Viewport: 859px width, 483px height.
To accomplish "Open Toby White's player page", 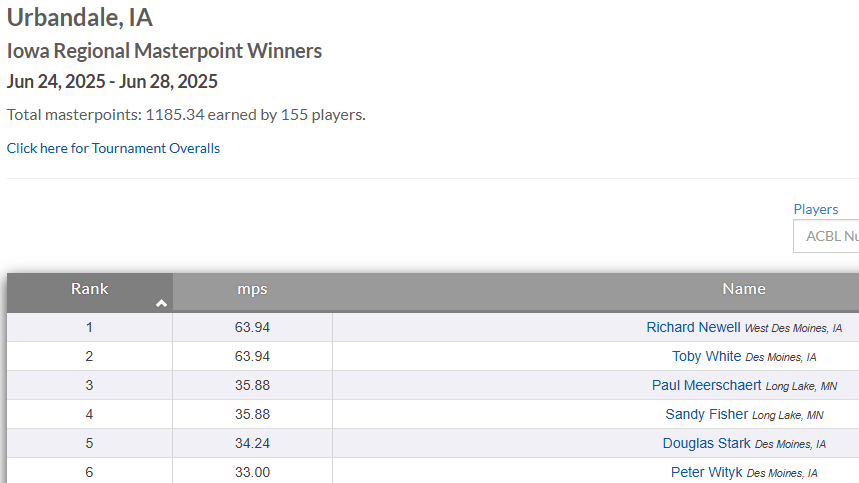I will 706,356.
